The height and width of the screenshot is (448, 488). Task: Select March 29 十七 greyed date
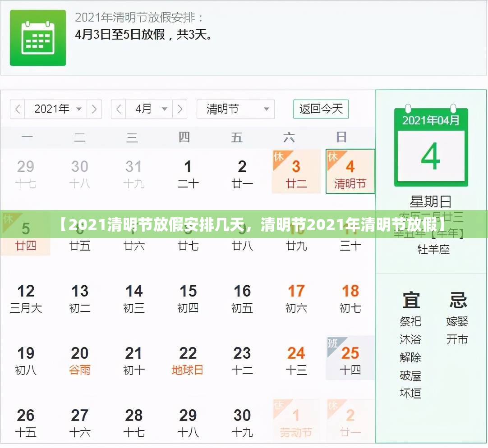pos(26,174)
